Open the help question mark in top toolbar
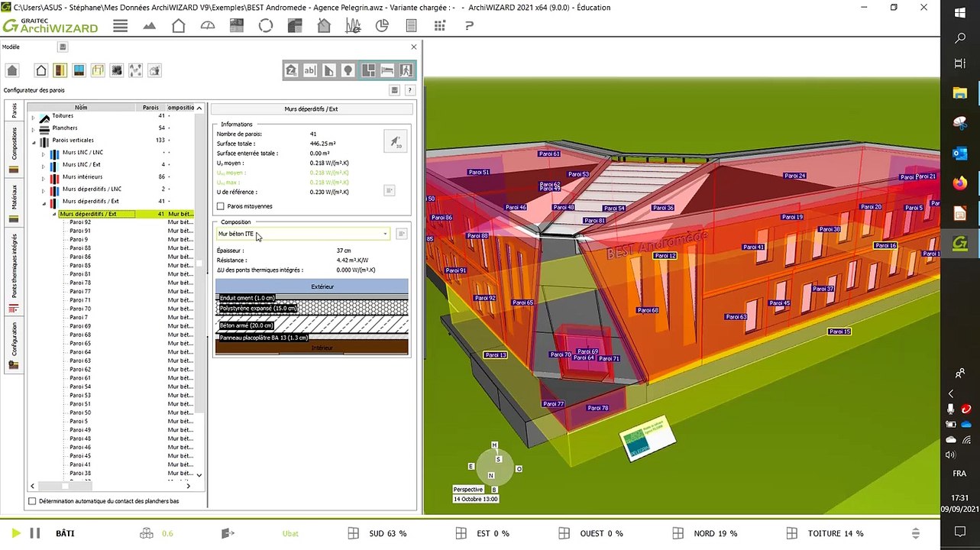Screen dimensions: 980x550 470,26
